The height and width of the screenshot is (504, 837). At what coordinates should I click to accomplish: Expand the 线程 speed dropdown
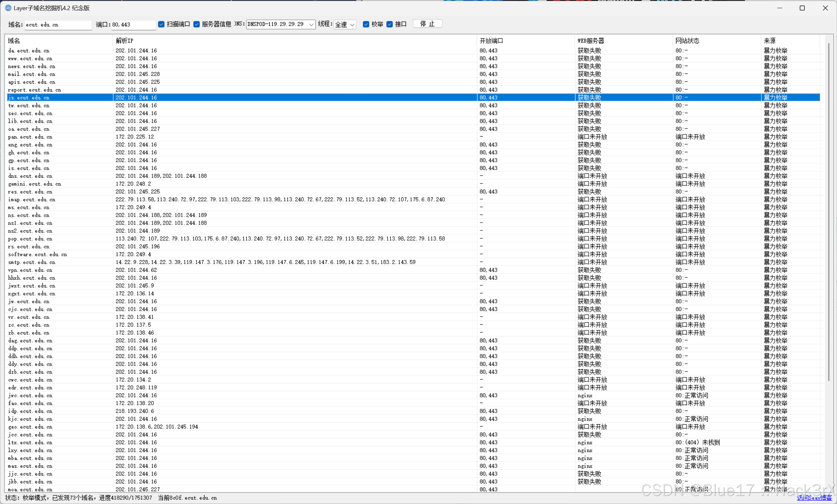352,24
